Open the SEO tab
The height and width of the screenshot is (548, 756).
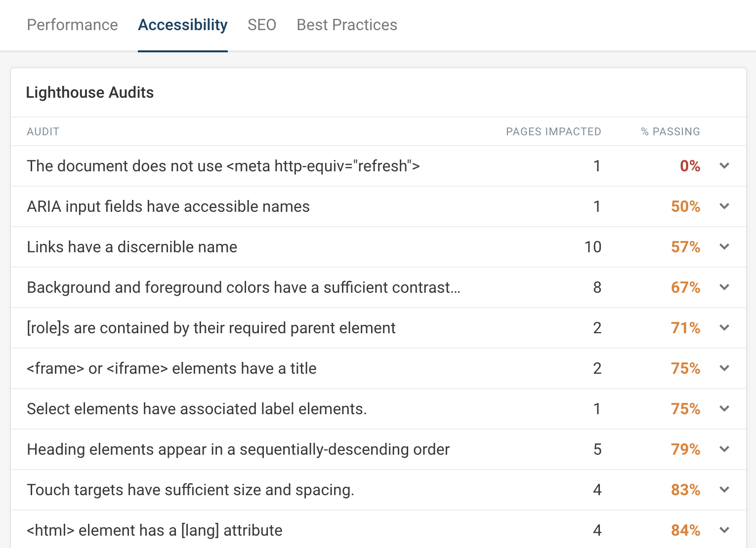tap(262, 25)
